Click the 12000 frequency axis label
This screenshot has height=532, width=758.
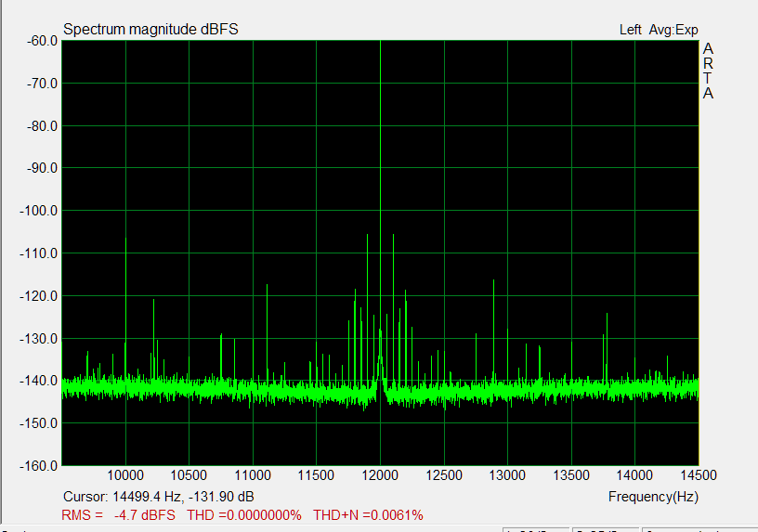[x=380, y=475]
